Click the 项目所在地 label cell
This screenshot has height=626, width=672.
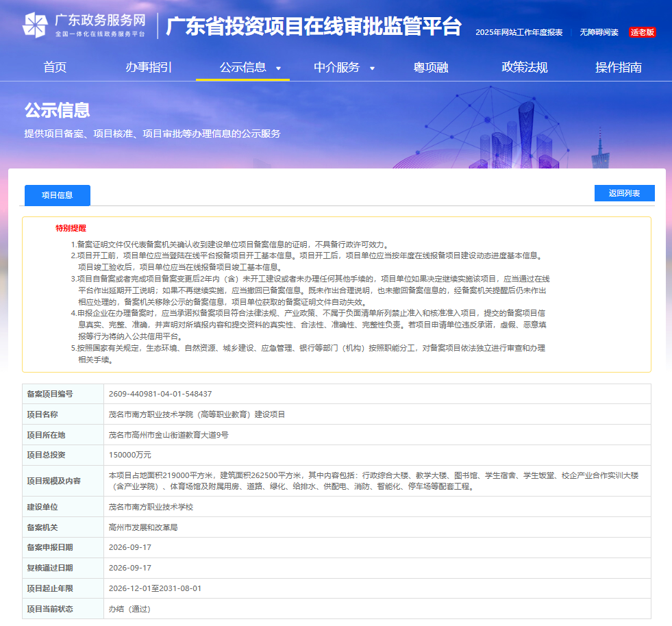click(63, 436)
